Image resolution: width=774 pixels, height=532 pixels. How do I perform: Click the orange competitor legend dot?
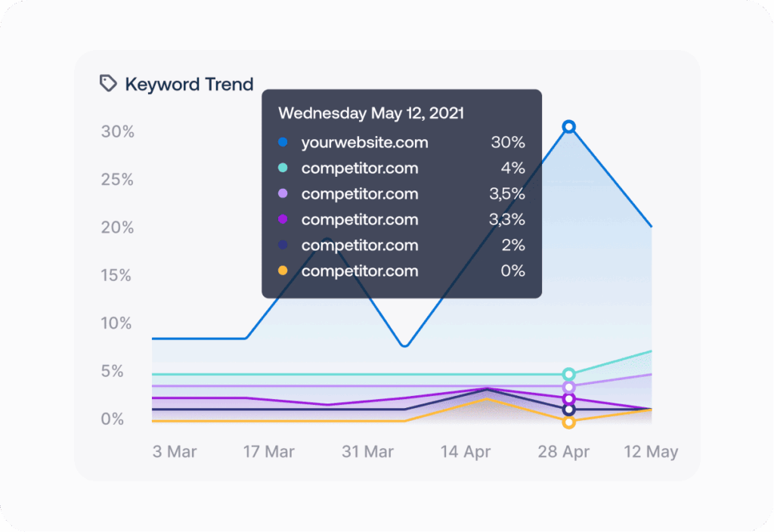283,271
